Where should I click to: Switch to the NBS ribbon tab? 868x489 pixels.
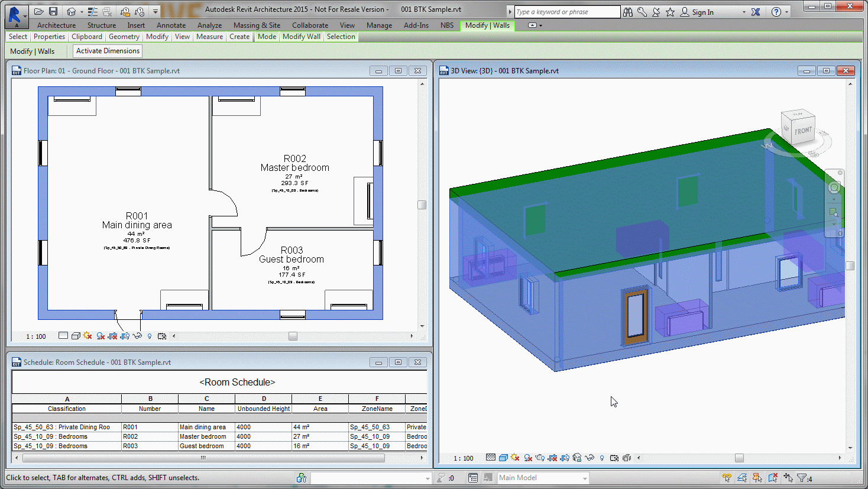[447, 25]
